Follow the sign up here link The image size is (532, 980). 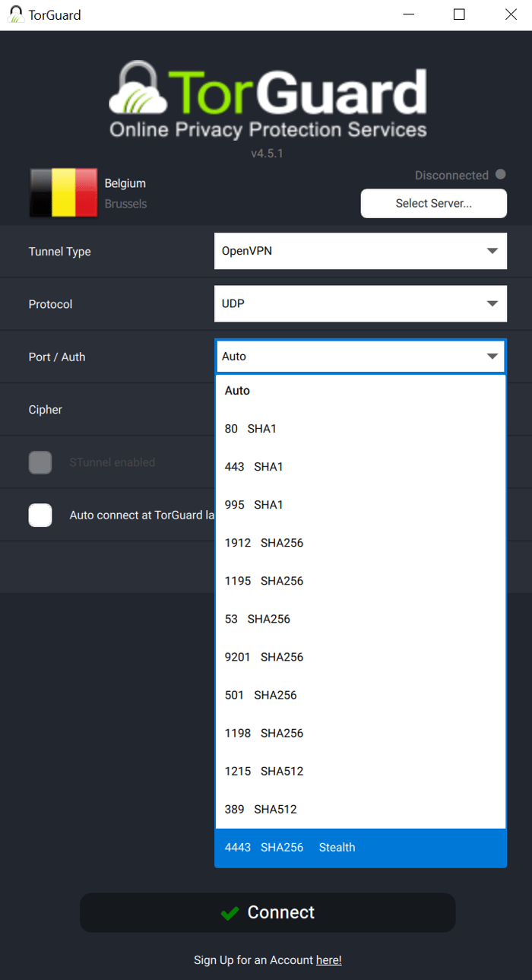pos(328,960)
